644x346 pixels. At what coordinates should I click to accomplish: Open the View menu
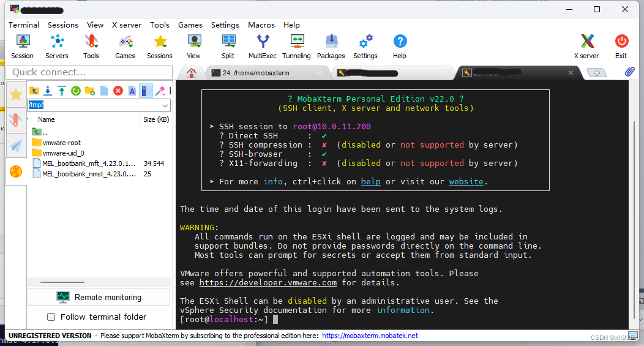click(x=95, y=25)
